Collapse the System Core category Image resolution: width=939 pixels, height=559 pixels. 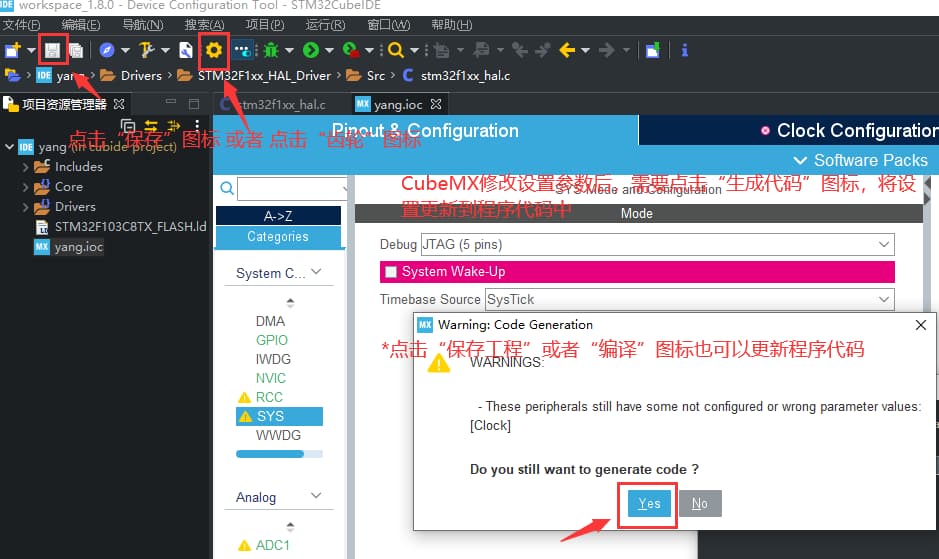point(316,273)
